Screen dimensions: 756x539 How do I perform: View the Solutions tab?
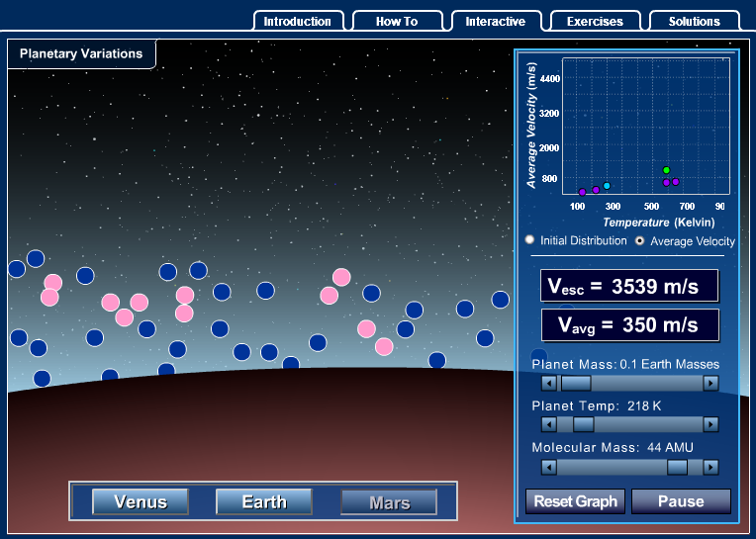point(695,21)
